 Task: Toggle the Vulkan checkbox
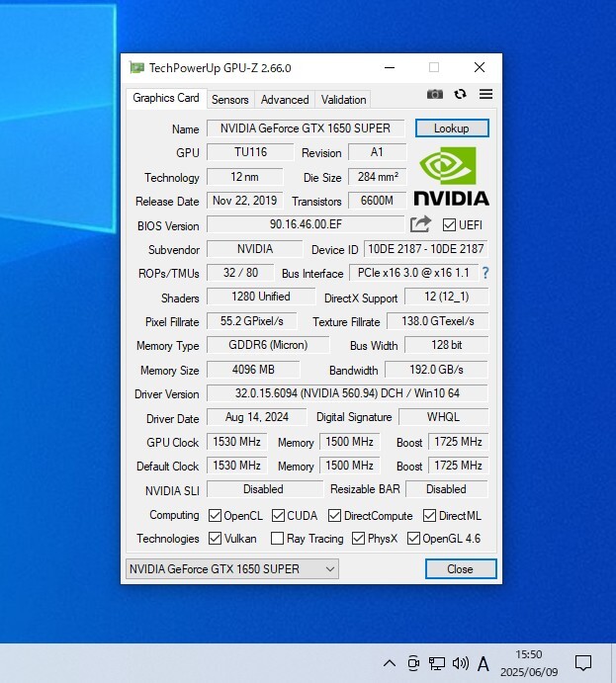(x=215, y=538)
